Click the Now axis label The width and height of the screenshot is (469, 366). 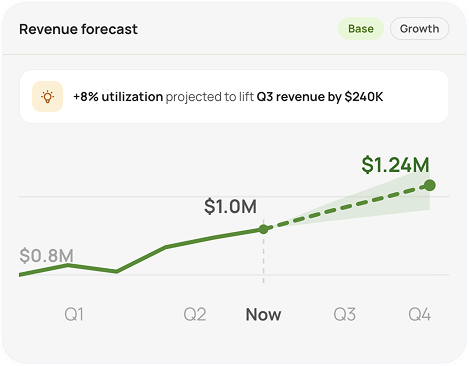263,314
